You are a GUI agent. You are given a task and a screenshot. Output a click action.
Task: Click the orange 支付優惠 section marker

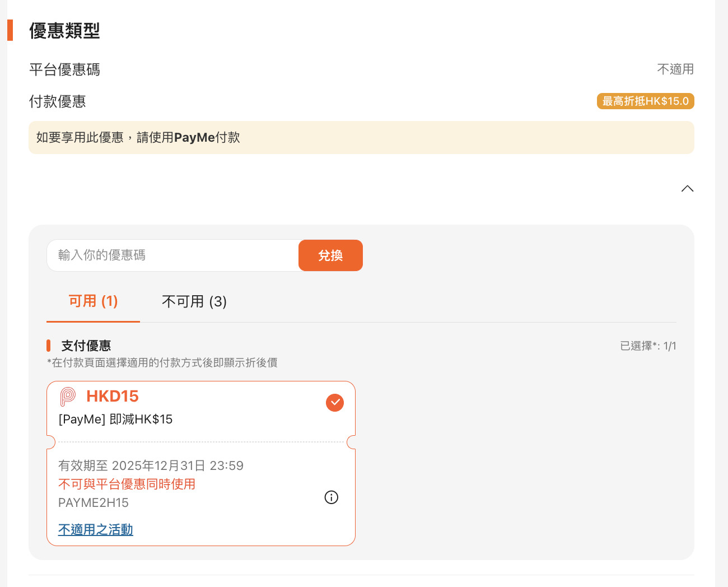(x=48, y=345)
